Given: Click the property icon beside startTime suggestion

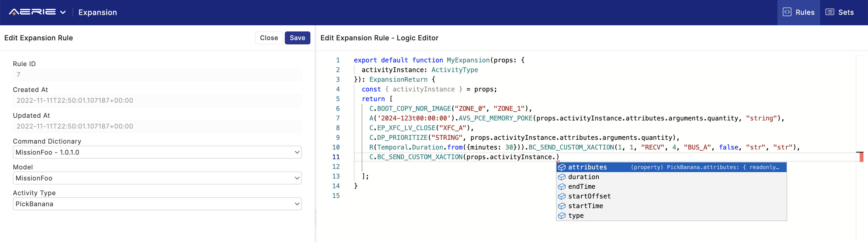Looking at the screenshot, I should pos(562,206).
